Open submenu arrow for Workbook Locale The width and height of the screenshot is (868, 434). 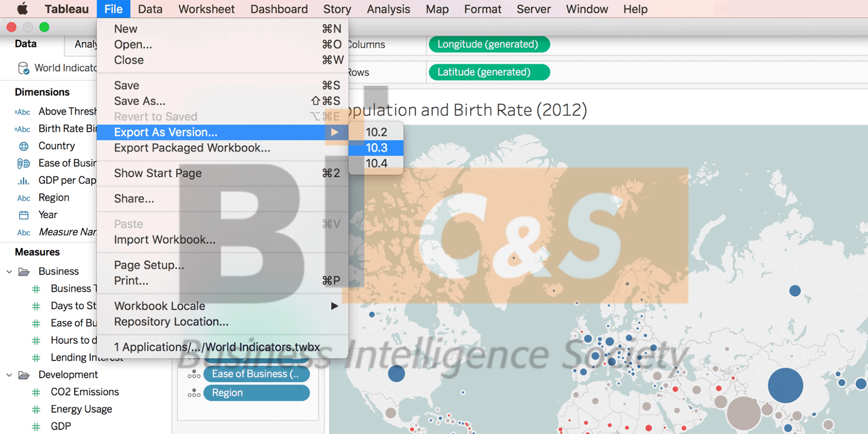point(335,306)
